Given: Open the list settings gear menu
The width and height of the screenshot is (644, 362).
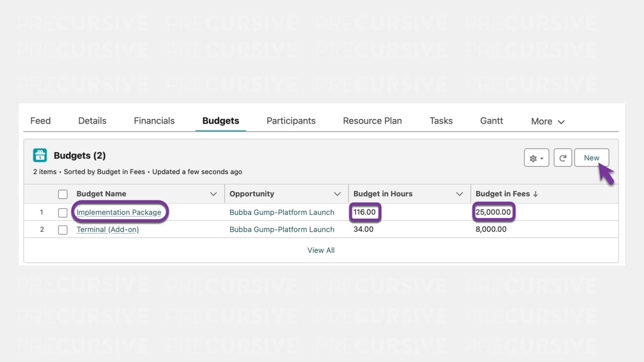Looking at the screenshot, I should tap(536, 158).
